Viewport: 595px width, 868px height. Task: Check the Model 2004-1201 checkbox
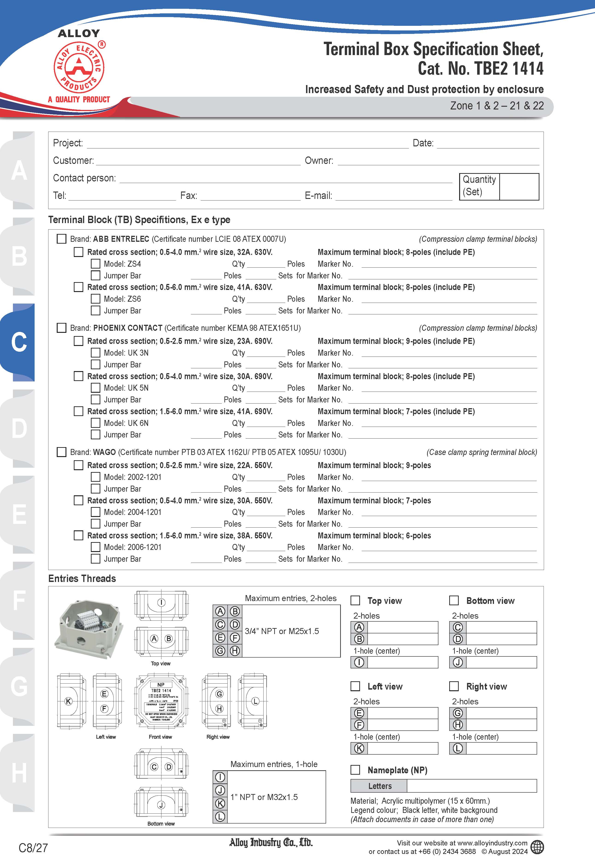pyautogui.click(x=96, y=512)
